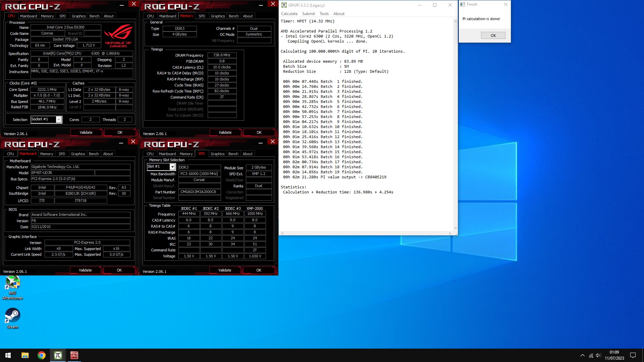Viewport: 644px width, 362px height.
Task: Open SPD tab in Memory CPU-Z window
Action: pyautogui.click(x=202, y=16)
